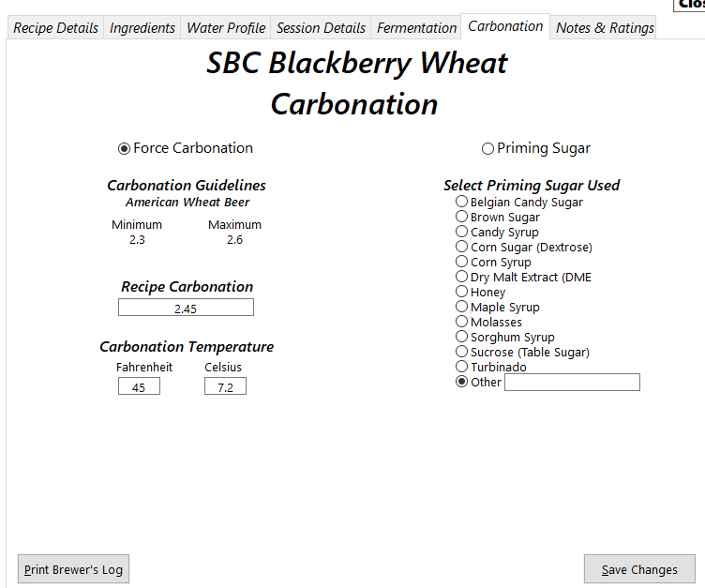
Task: Select Dry Malt Extract radio button
Action: [x=461, y=277]
